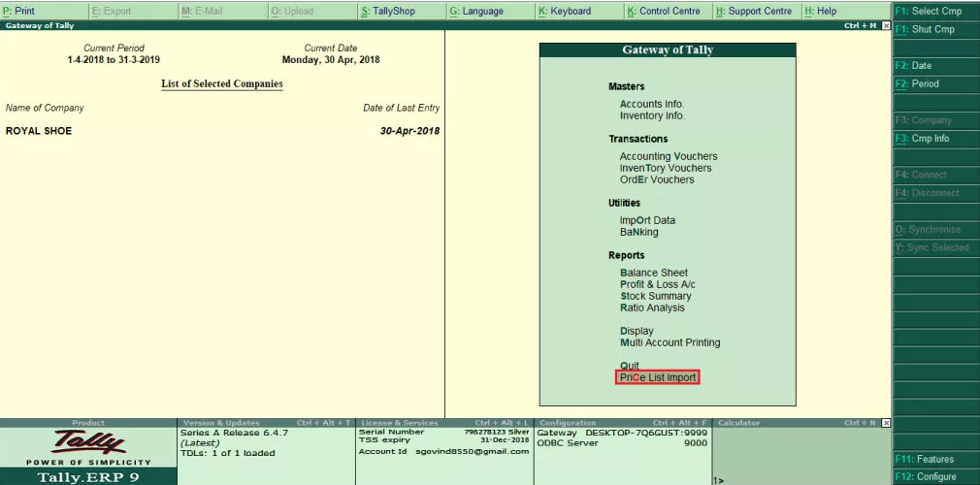The height and width of the screenshot is (485, 980).
Task: Open F11 Features
Action: 936,460
